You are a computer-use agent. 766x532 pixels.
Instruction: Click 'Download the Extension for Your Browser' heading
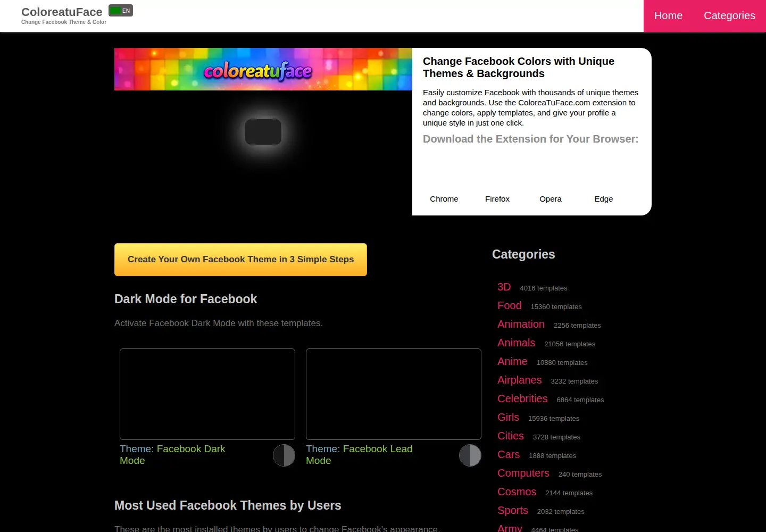pos(531,139)
